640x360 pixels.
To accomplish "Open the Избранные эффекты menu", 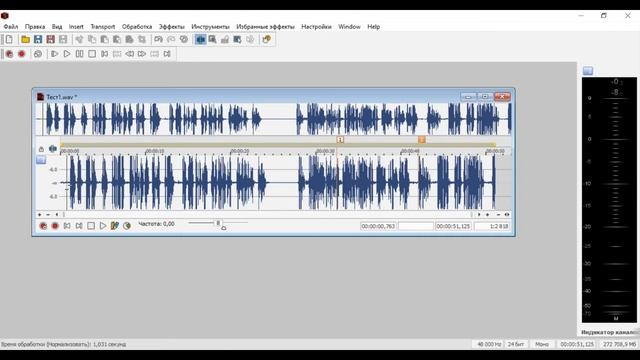I will click(x=265, y=27).
